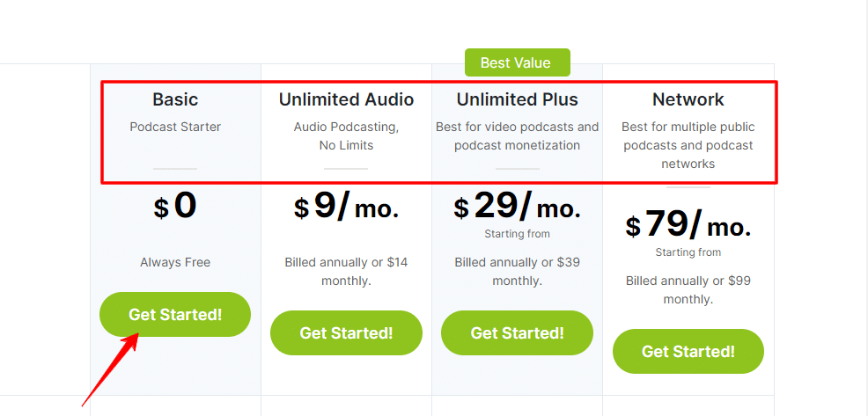Select the Unlimited Audio plan heading

[x=346, y=99]
